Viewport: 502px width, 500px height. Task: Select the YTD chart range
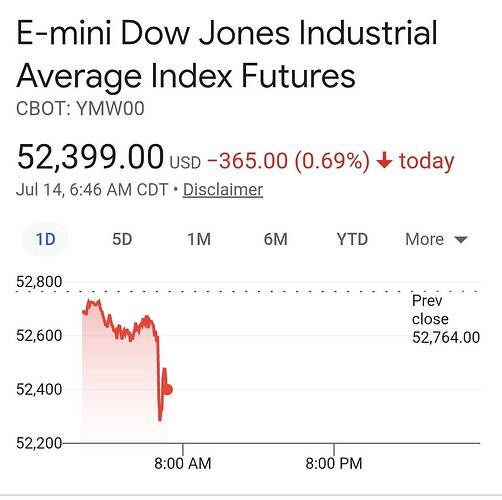tap(352, 239)
